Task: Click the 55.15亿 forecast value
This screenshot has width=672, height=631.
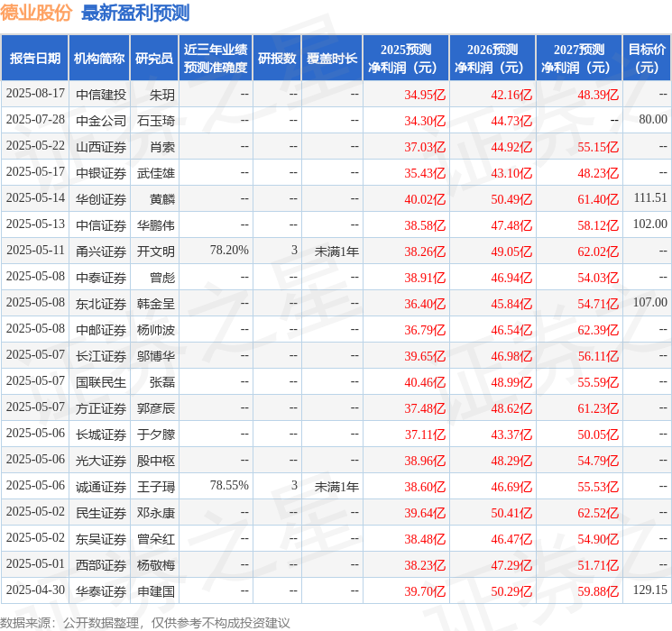Action: pos(598,147)
